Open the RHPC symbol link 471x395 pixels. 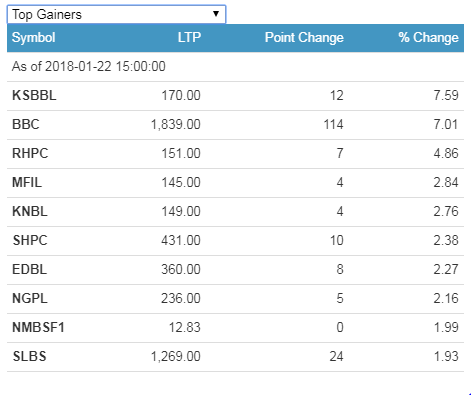point(30,153)
